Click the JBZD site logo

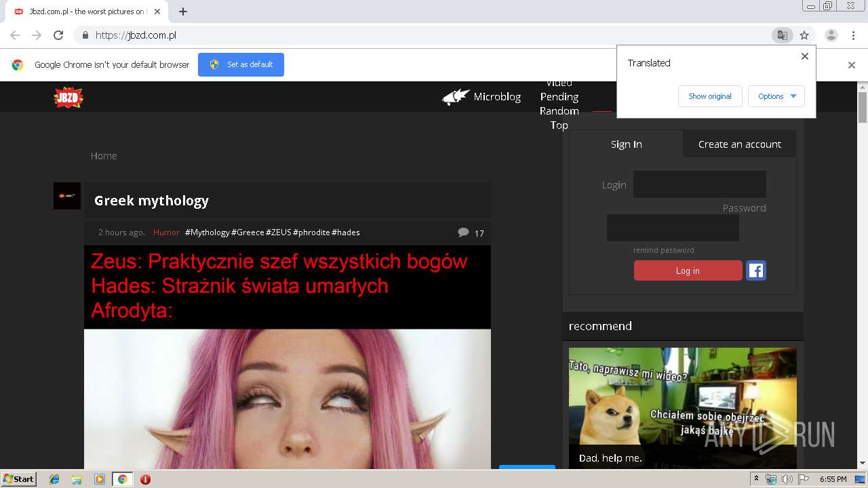tap(68, 98)
